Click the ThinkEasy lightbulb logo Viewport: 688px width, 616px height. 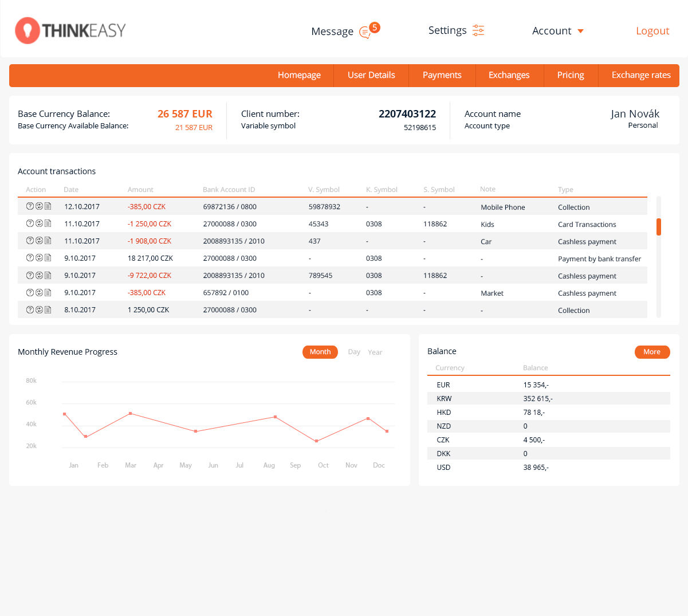27,30
